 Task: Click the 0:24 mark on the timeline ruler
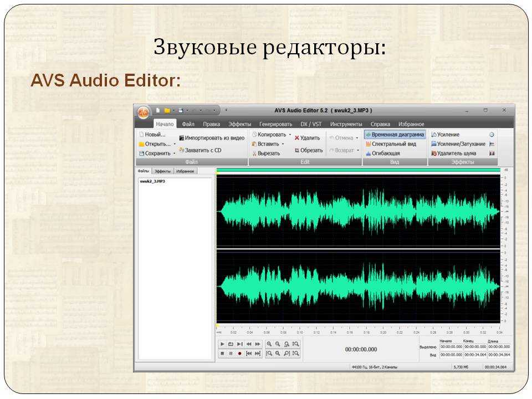[416, 332]
